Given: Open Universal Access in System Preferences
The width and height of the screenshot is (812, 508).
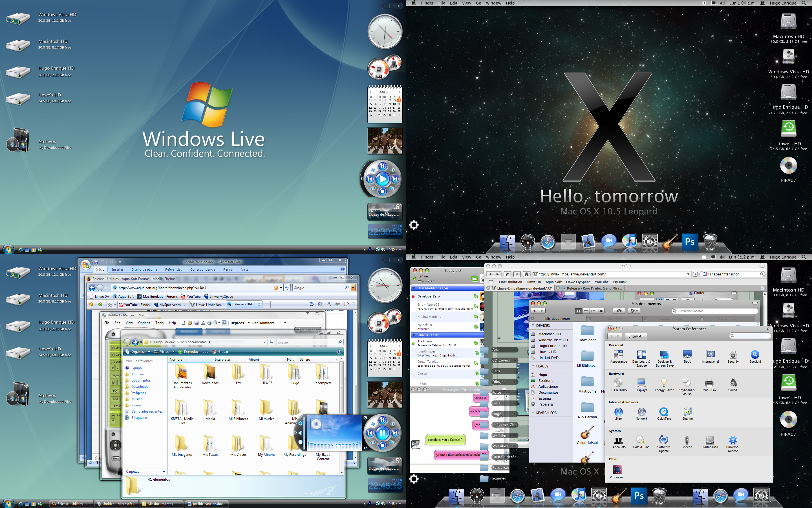Looking at the screenshot, I should pyautogui.click(x=732, y=444).
